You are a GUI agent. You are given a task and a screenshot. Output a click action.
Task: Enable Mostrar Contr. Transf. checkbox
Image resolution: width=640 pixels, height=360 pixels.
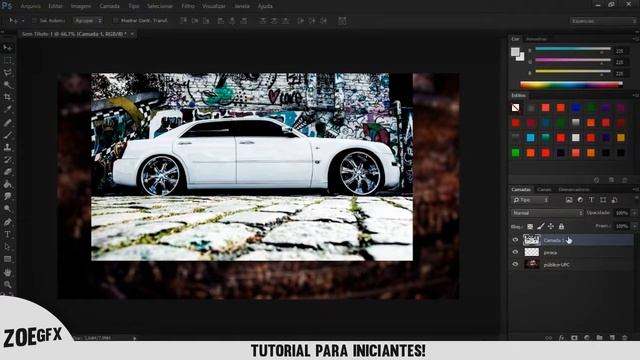point(116,20)
